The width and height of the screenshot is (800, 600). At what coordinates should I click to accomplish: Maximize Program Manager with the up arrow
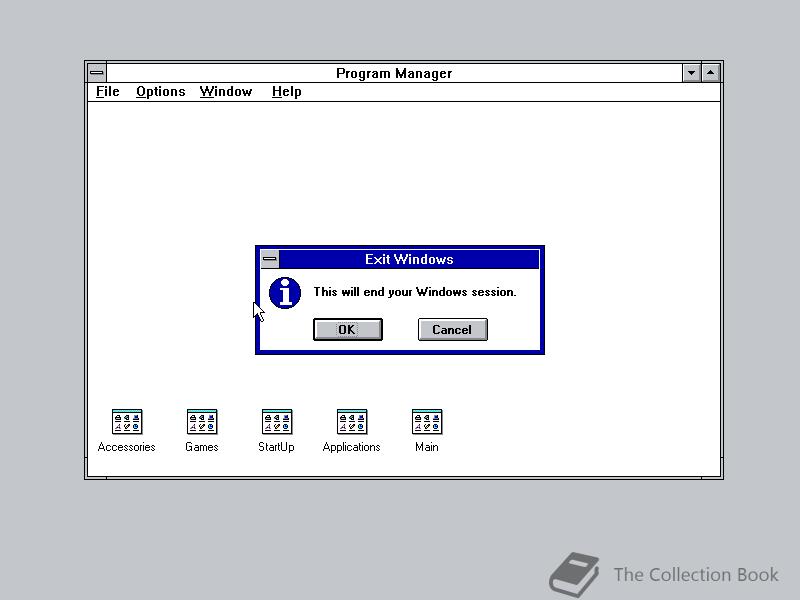tap(711, 73)
